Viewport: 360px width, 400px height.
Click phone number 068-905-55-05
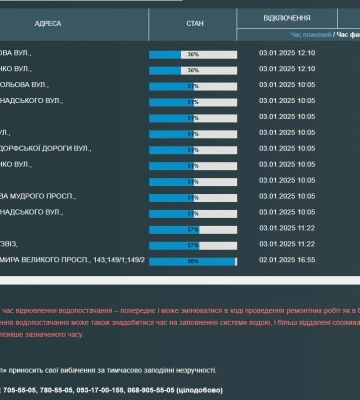tap(151, 390)
